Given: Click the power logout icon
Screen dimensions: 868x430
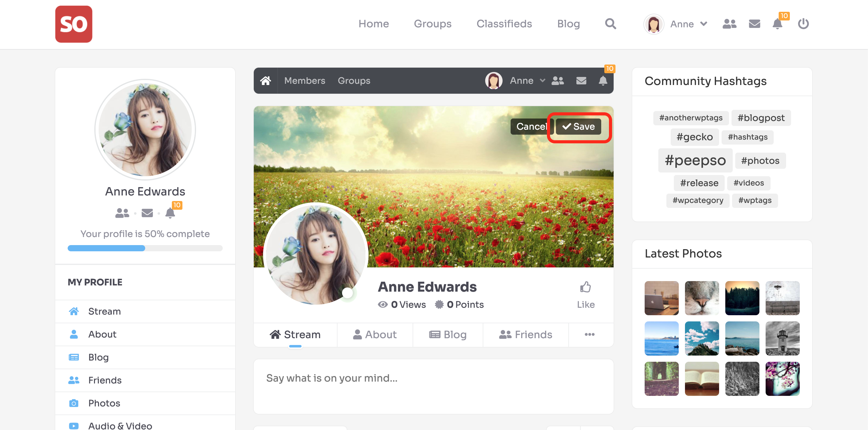Looking at the screenshot, I should 803,24.
